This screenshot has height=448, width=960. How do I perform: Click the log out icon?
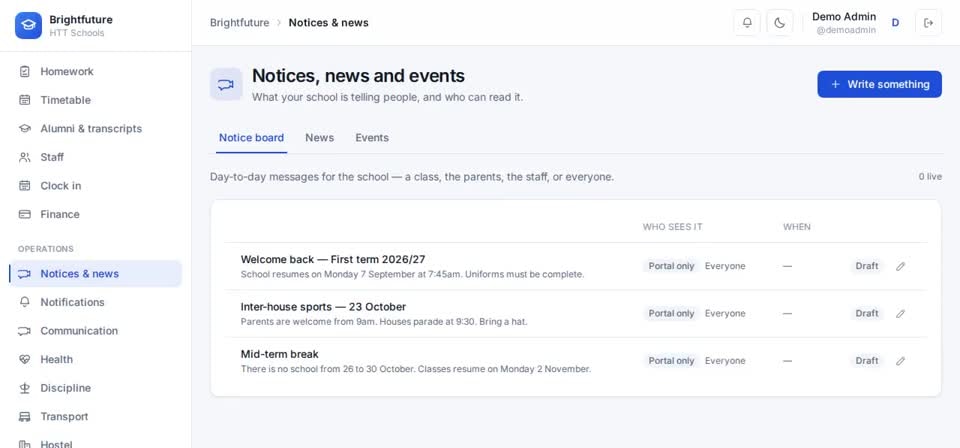pyautogui.click(x=928, y=23)
